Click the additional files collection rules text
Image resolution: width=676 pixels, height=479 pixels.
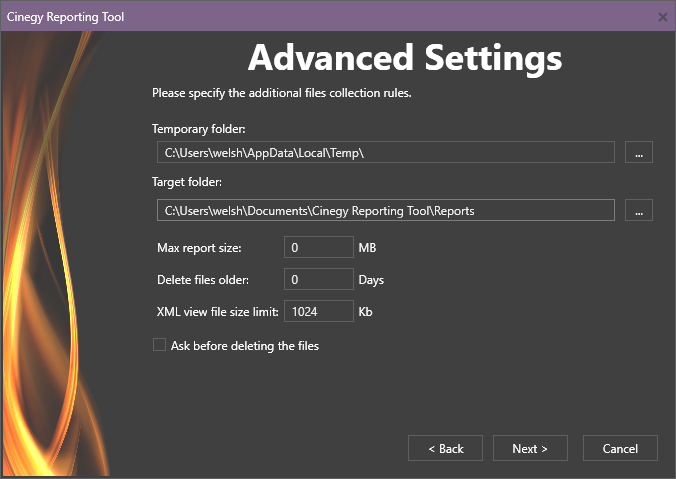[x=282, y=93]
